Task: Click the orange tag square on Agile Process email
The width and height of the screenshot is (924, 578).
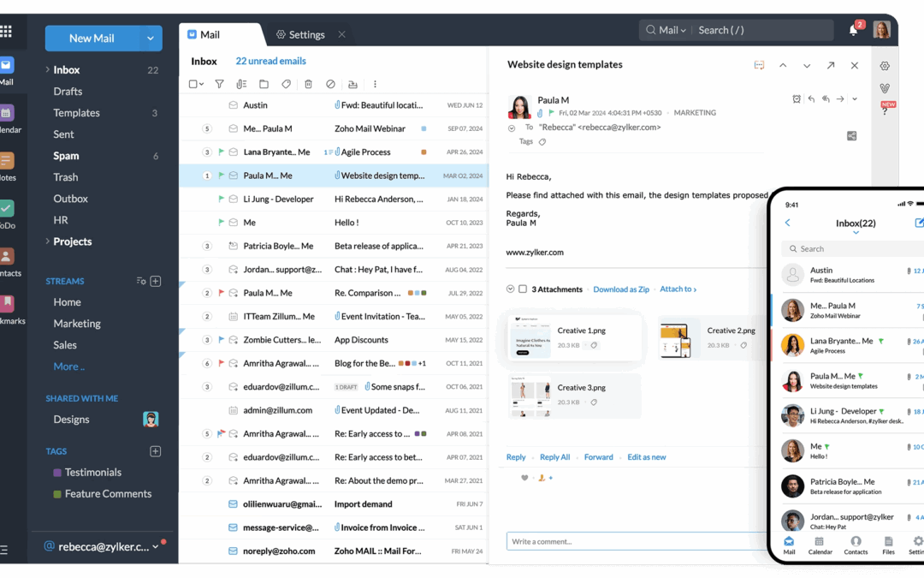Action: [x=423, y=152]
